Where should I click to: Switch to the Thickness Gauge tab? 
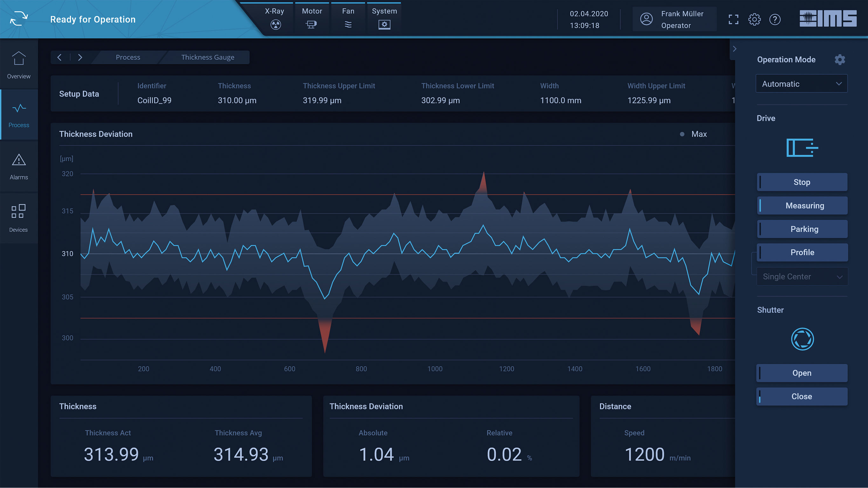click(x=208, y=57)
